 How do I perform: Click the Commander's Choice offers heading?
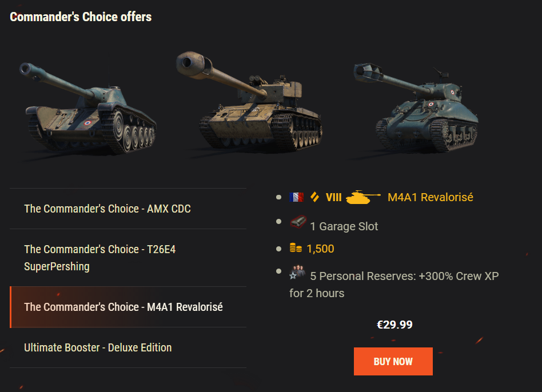point(81,17)
